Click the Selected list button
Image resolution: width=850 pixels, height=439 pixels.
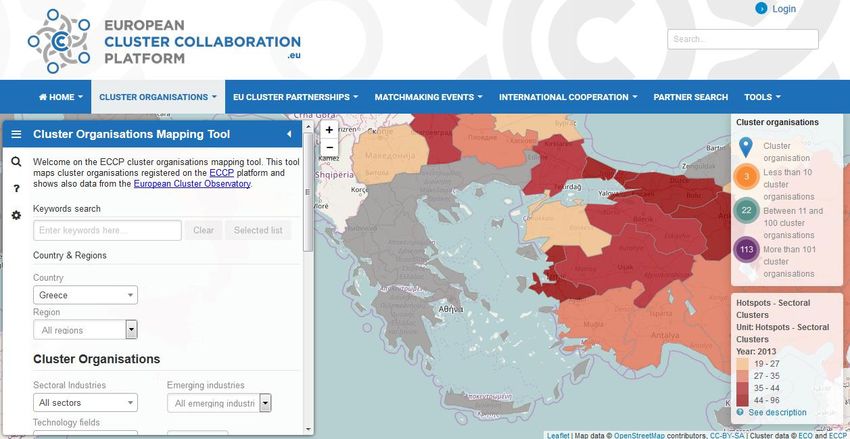coord(258,230)
